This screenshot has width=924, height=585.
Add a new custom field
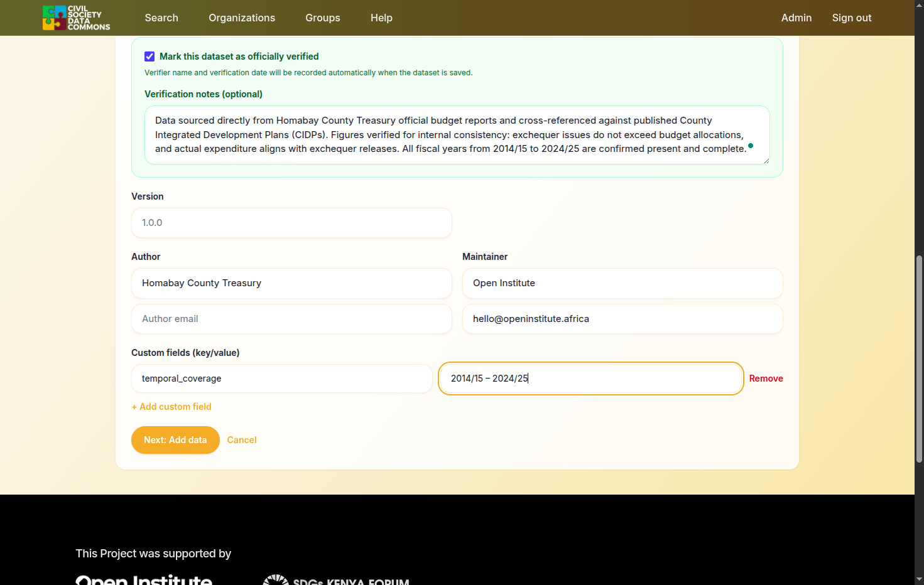click(x=171, y=407)
